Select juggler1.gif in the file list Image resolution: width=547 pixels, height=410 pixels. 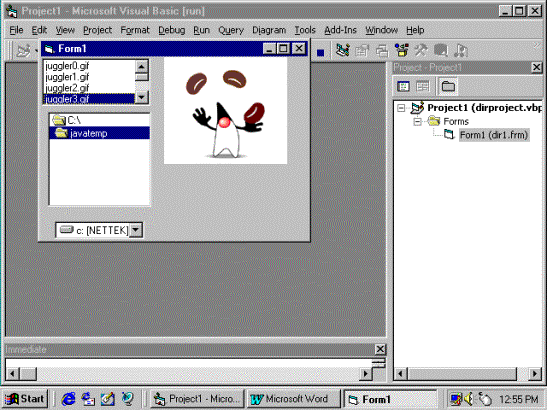89,77
